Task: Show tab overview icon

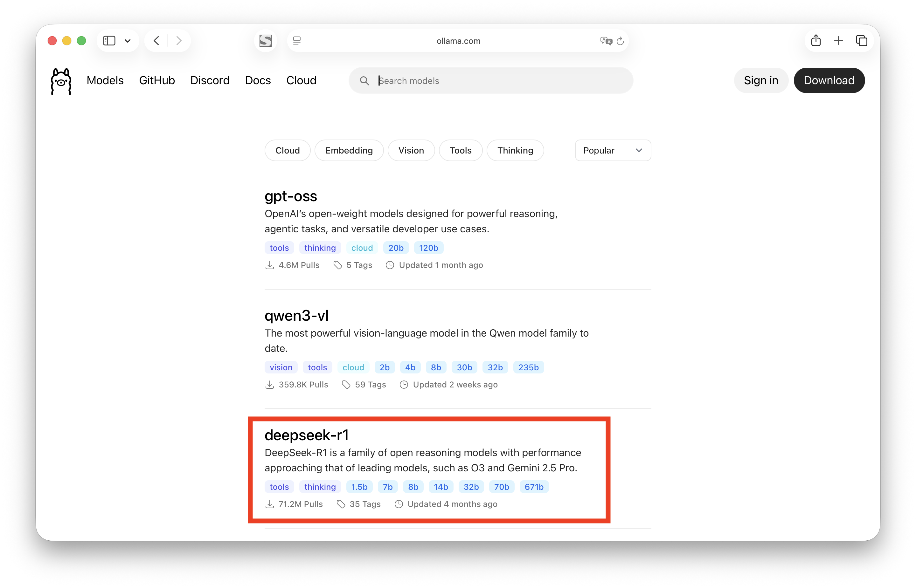Action: click(x=861, y=40)
